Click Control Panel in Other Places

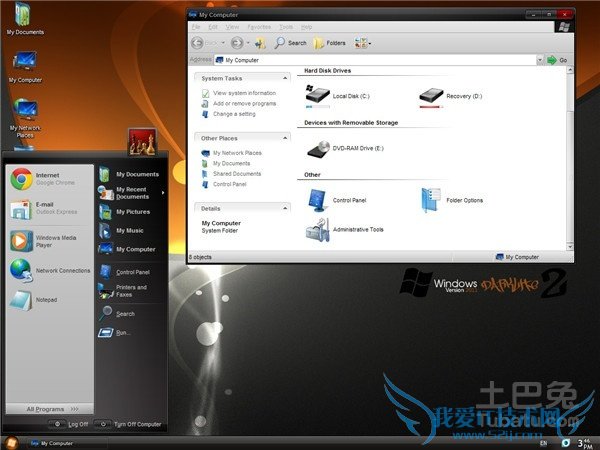(230, 184)
